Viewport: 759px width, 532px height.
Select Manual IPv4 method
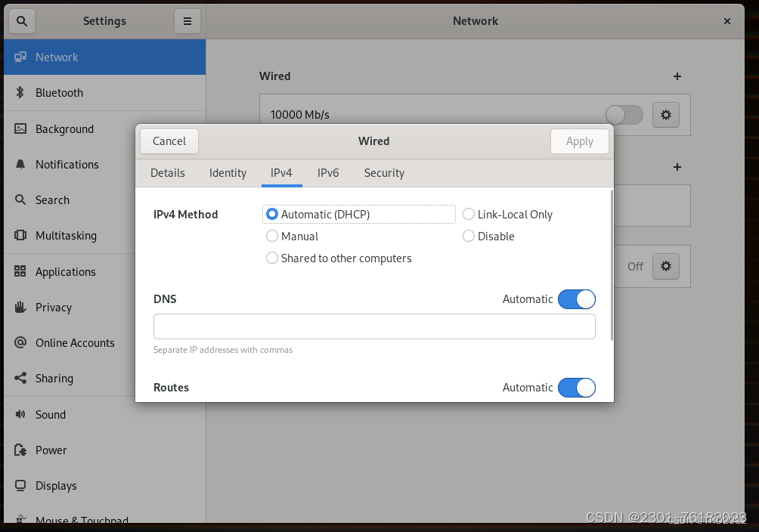(293, 237)
